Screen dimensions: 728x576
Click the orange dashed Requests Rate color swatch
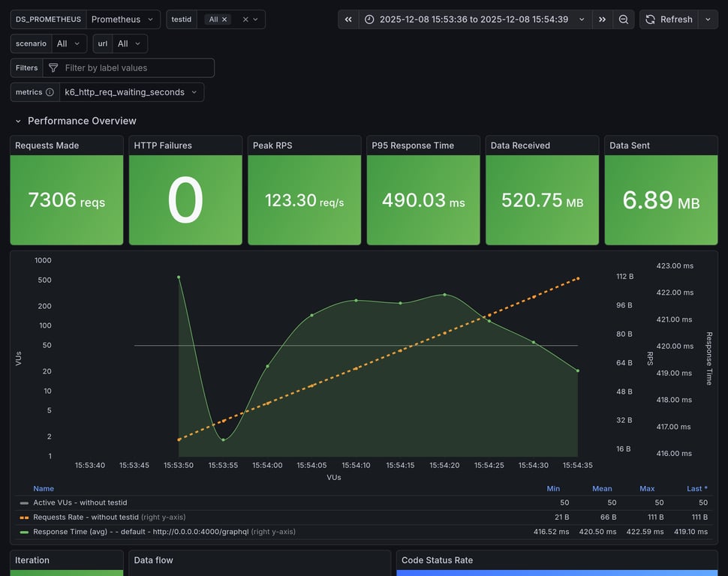[25, 517]
